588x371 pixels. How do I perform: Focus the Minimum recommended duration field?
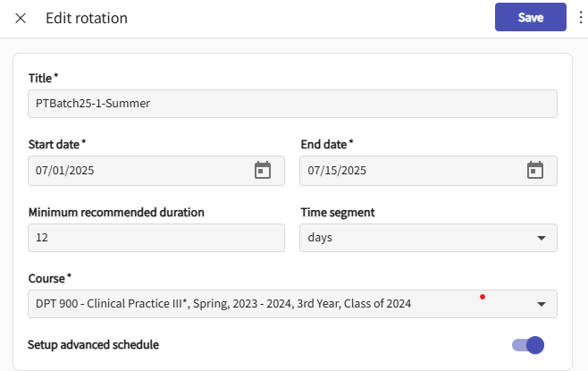click(x=156, y=238)
